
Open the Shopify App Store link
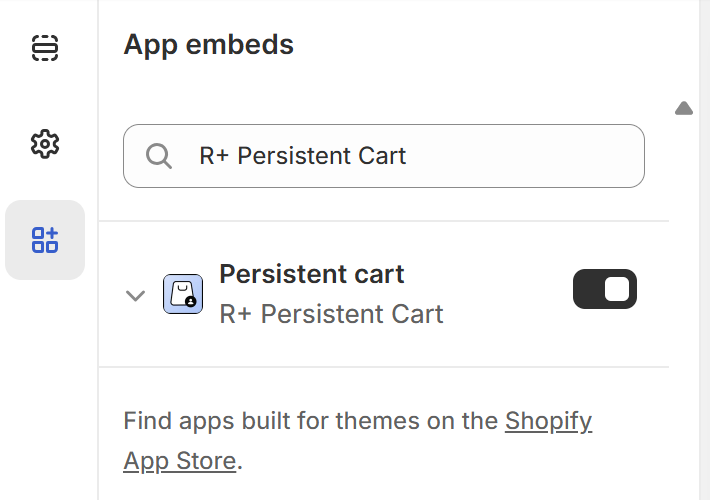(548, 421)
